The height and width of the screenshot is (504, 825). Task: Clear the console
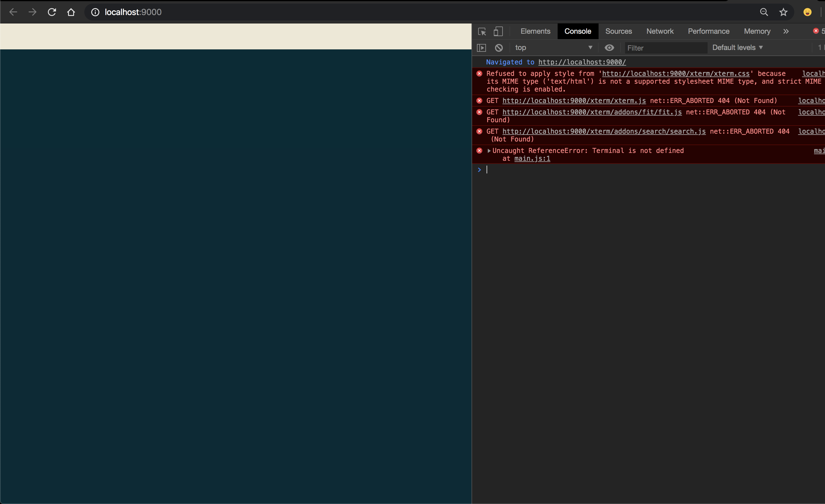[x=499, y=48]
